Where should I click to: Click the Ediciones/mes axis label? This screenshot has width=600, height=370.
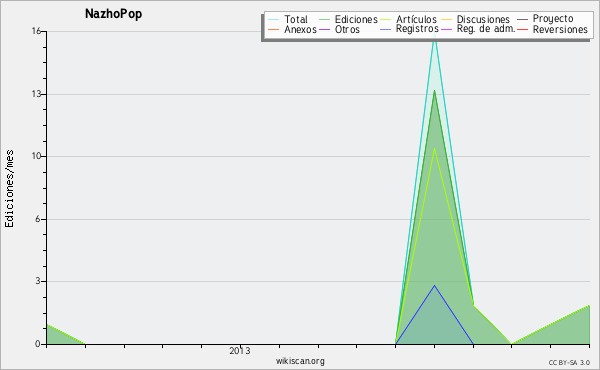coord(9,189)
